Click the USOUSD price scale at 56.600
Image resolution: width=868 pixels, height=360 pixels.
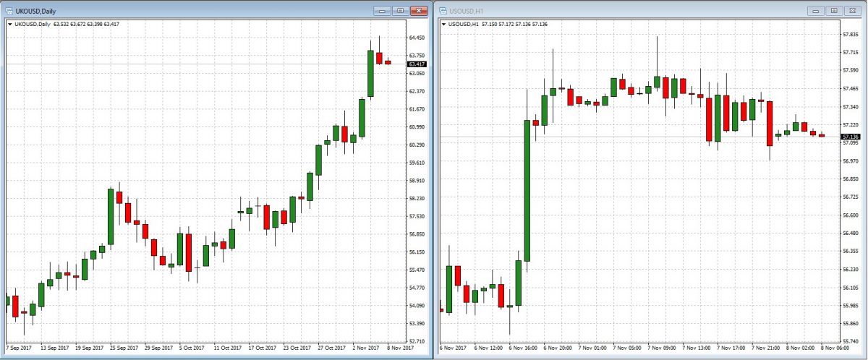851,215
